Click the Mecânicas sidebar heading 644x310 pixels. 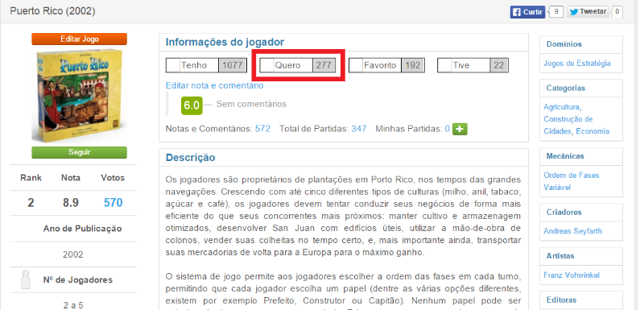click(x=565, y=156)
